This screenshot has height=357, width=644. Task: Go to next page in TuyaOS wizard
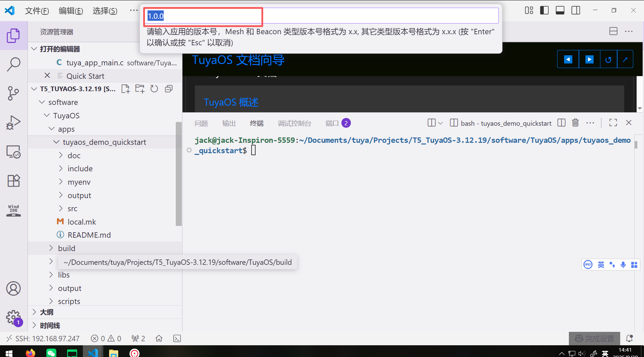(x=589, y=59)
